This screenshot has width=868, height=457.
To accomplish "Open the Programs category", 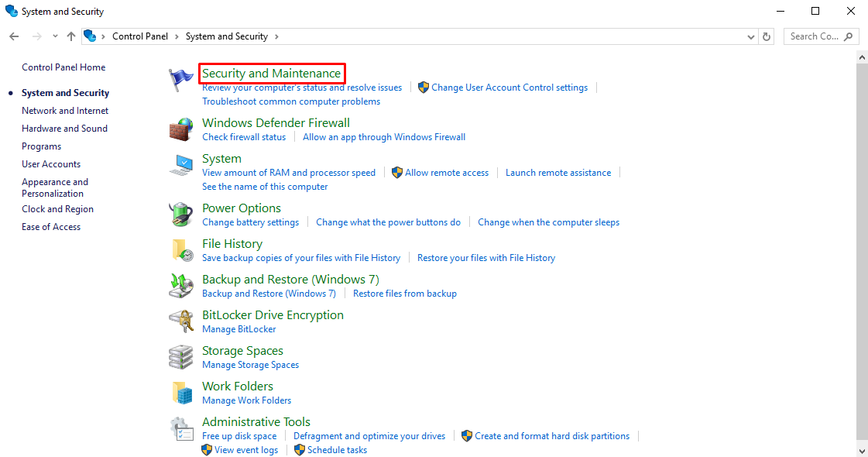I will 42,146.
